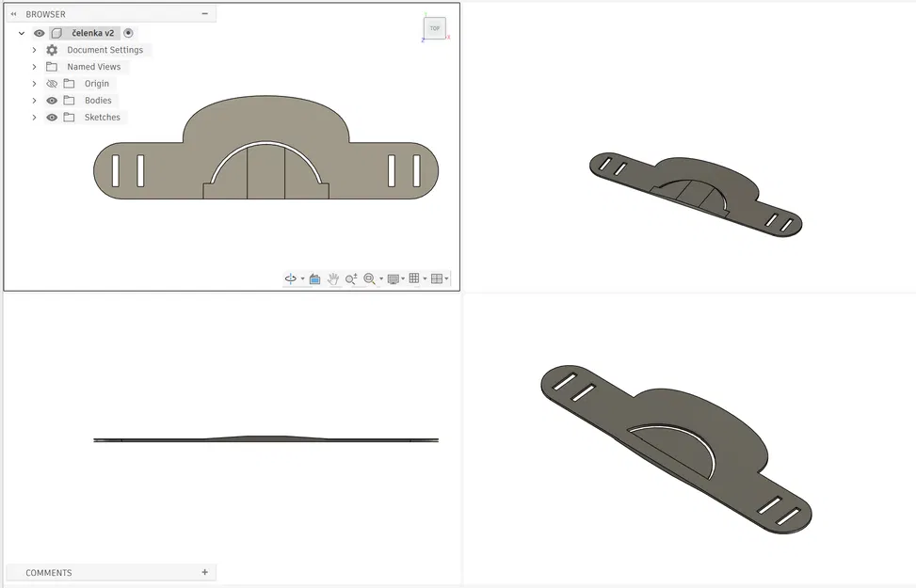Hide the Sketches folder
916x588 pixels.
(52, 118)
